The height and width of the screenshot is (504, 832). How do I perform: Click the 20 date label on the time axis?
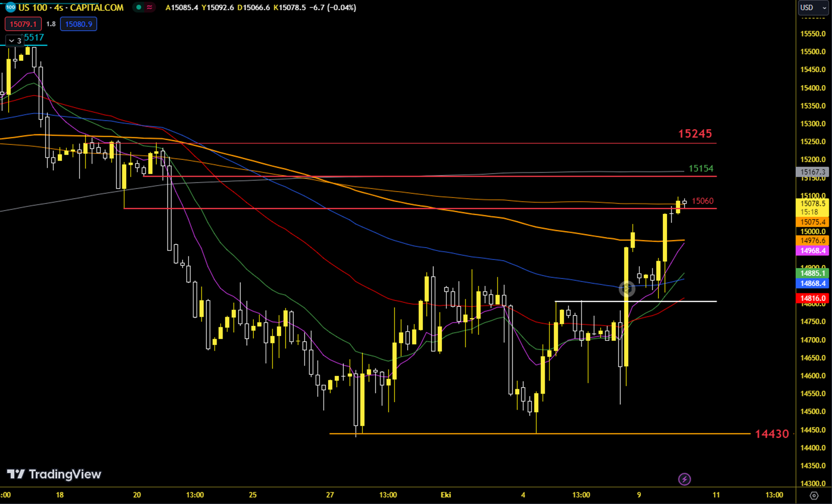tap(137, 495)
